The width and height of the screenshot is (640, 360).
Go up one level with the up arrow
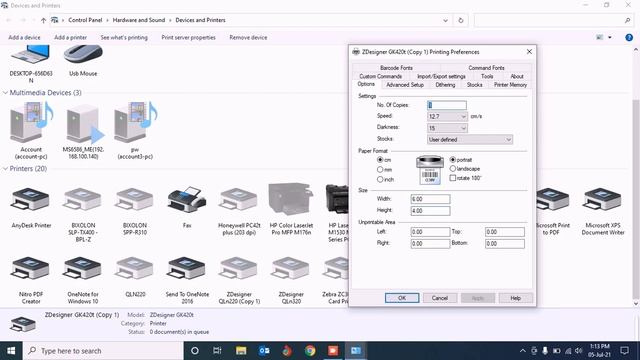(x=43, y=20)
